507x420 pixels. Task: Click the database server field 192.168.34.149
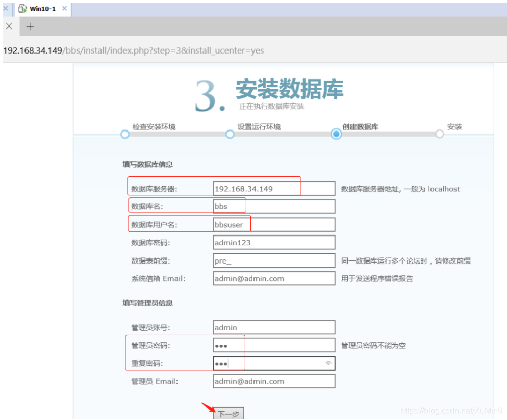click(274, 189)
